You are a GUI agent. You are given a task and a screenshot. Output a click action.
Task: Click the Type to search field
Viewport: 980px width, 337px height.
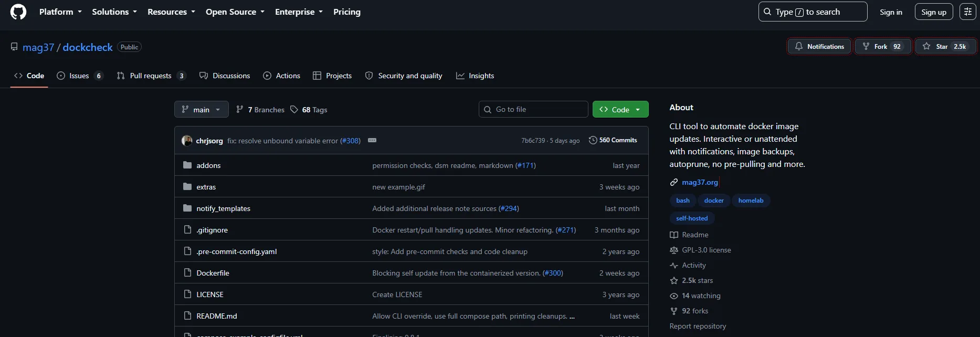click(813, 12)
